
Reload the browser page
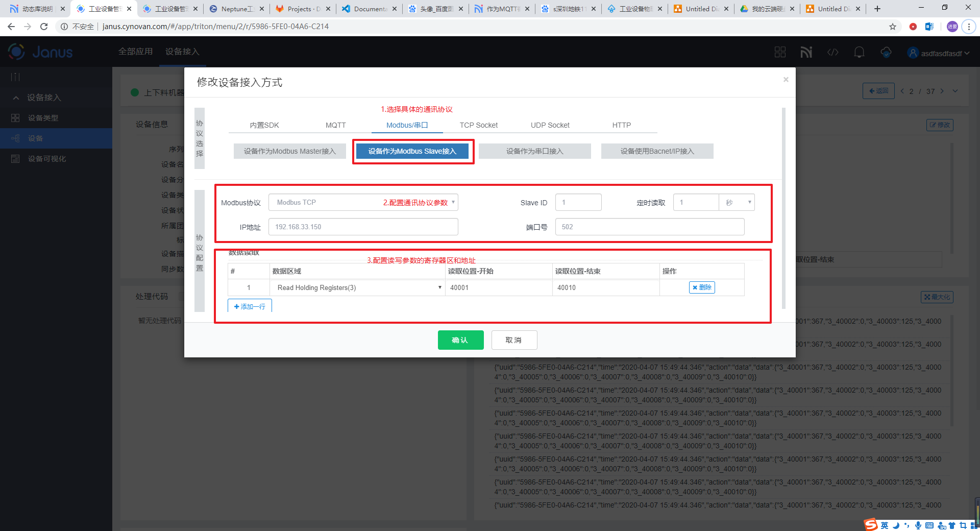tap(44, 27)
